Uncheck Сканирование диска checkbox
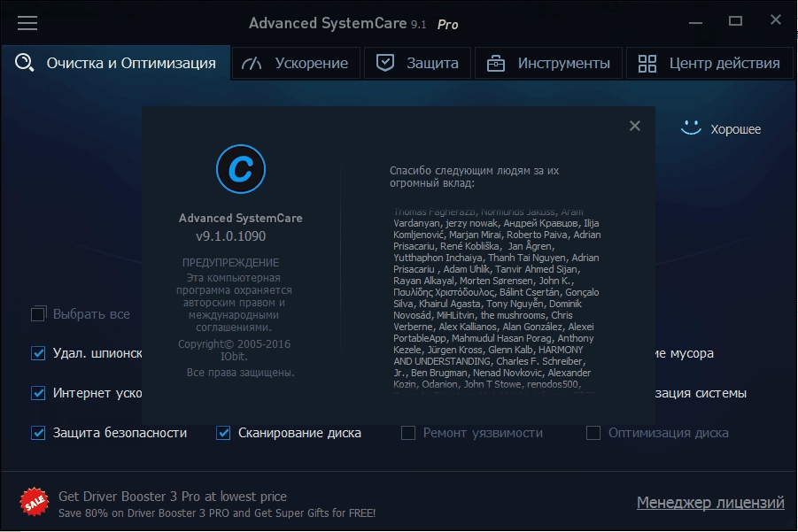798x532 pixels. click(223, 433)
